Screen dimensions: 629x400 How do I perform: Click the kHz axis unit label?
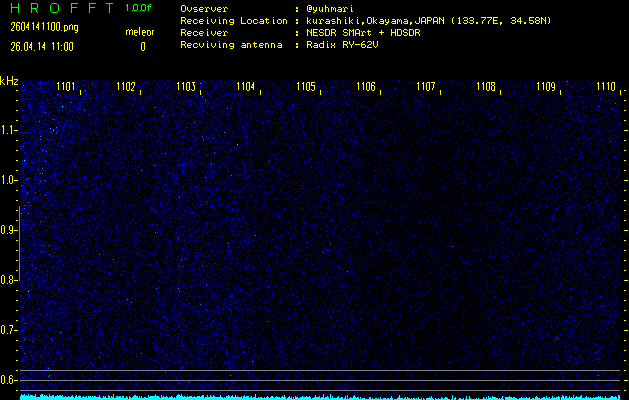pyautogui.click(x=10, y=82)
